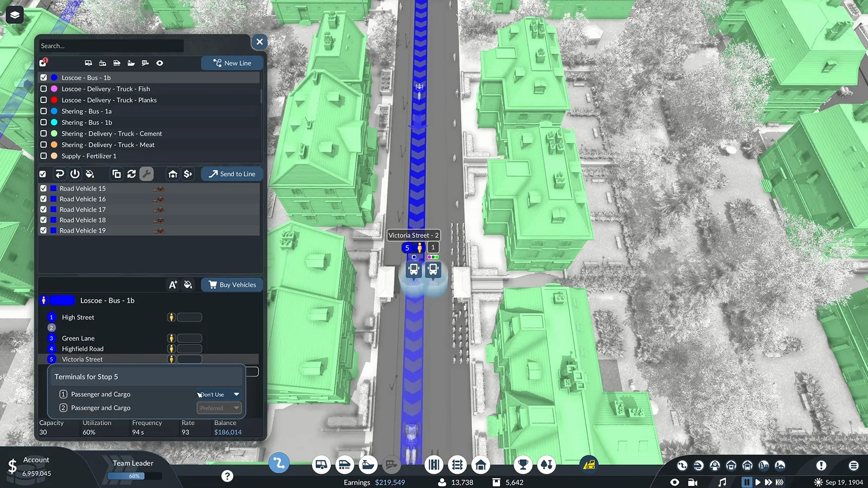The image size is (868, 488).
Task: Open the railroad track construction tool
Action: [457, 465]
